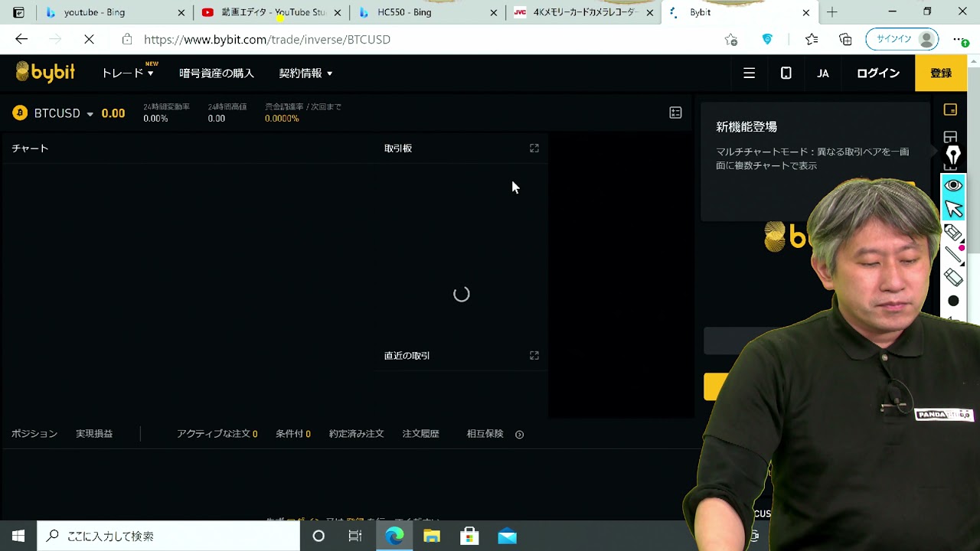This screenshot has width=980, height=551.
Task: Go back with browser back arrow
Action: coord(21,39)
